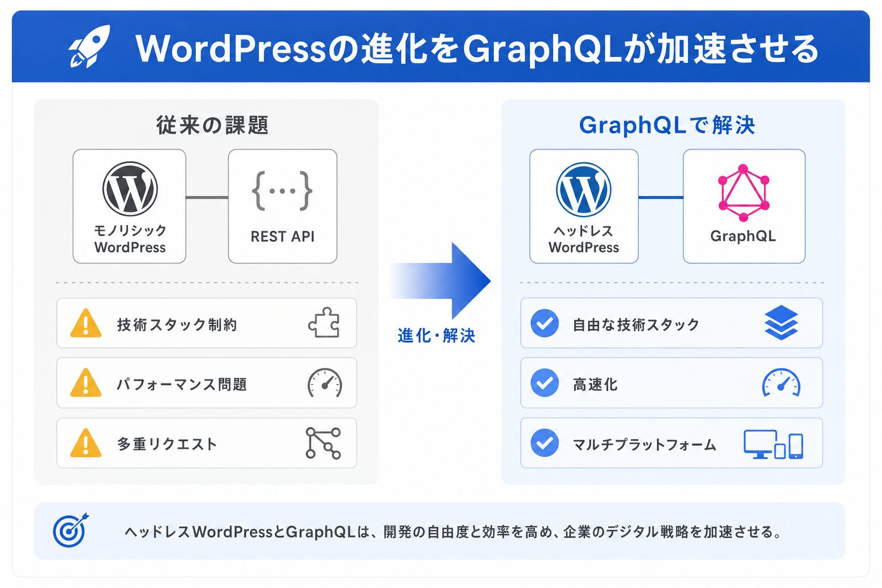
Task: Click the "技術スタック制約" text
Action: 177,324
